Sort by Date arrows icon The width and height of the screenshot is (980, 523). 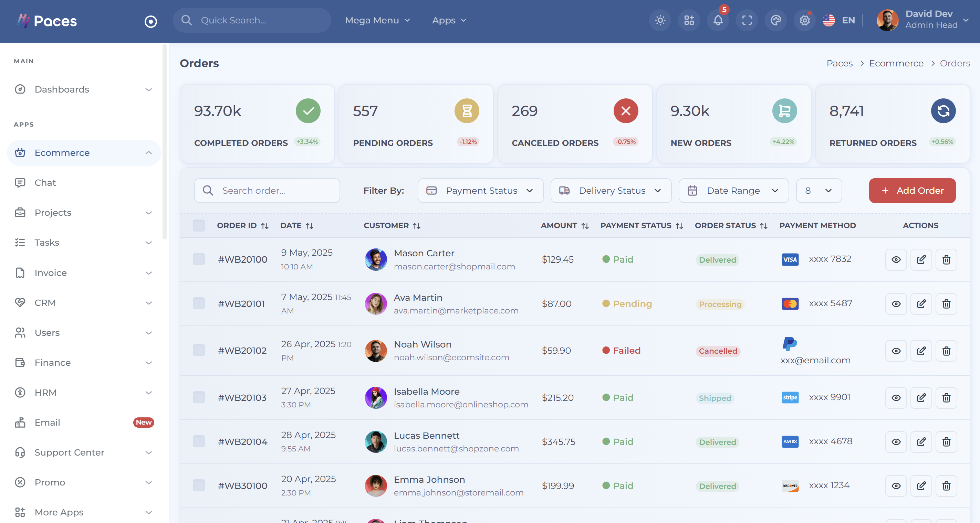click(x=310, y=226)
